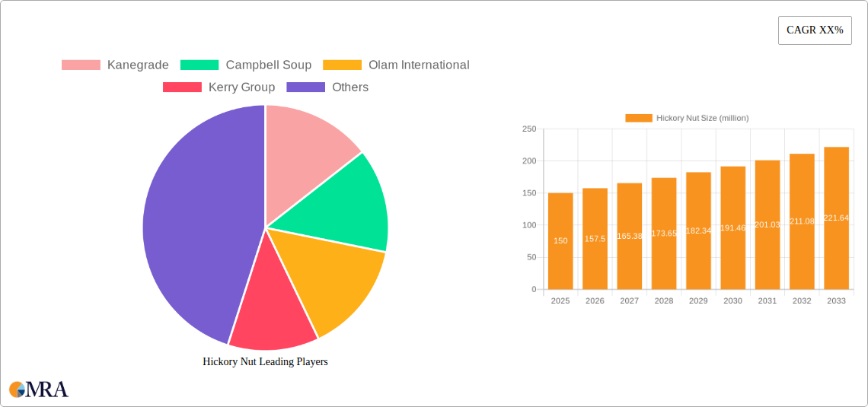This screenshot has width=868, height=407.
Task: Click the Olam International legend label
Action: tap(419, 65)
